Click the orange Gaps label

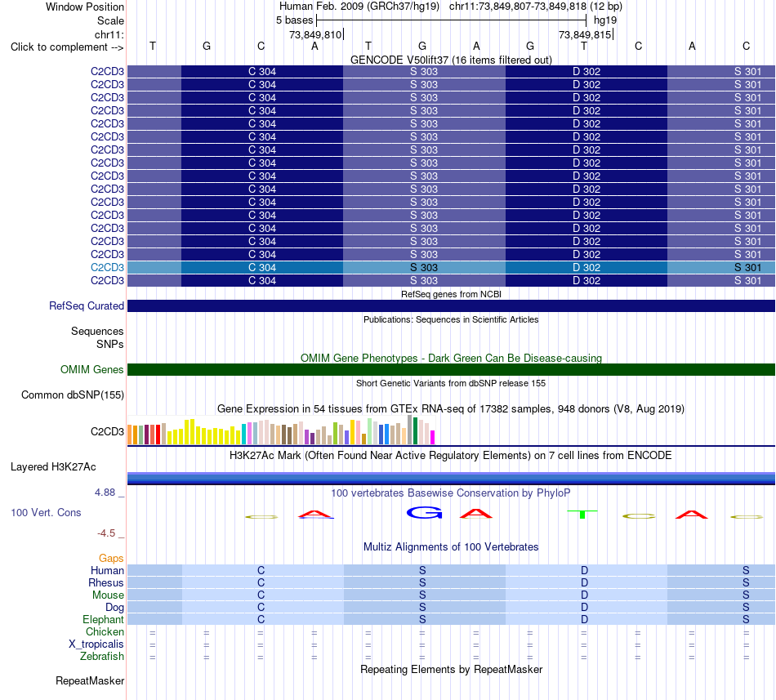point(111,559)
